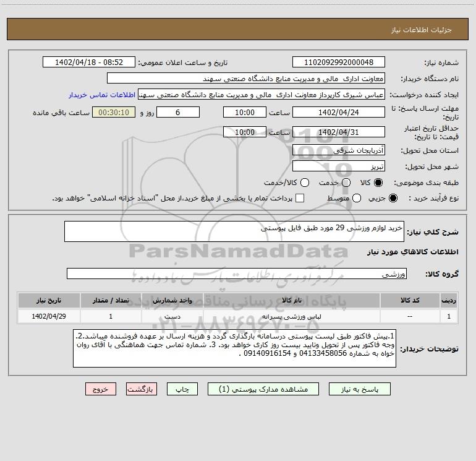This screenshot has width=476, height=461.
Task: Click the بازگشت back button
Action: coord(142,389)
